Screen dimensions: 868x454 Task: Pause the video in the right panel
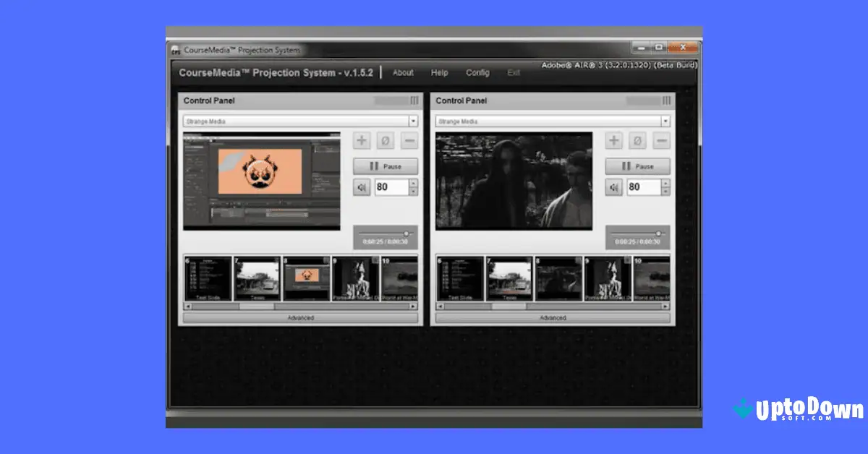(x=637, y=165)
